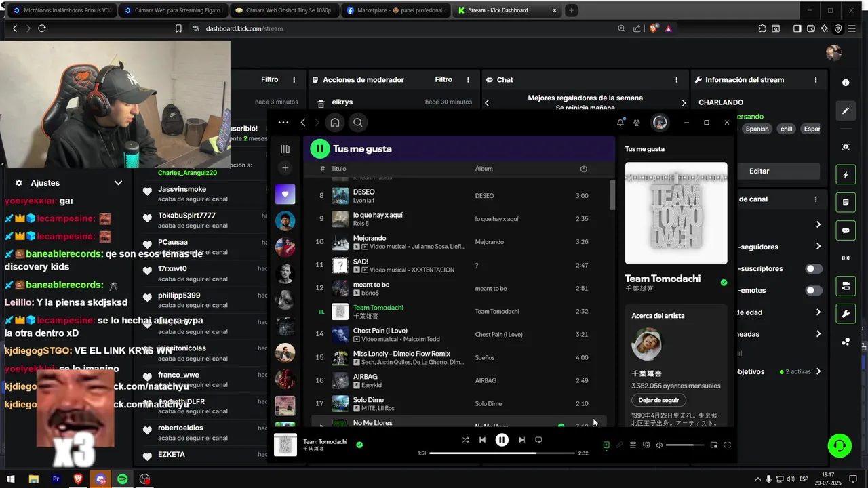Image resolution: width=868 pixels, height=488 pixels.
Task: Sort by the duration clock column header
Action: click(583, 169)
